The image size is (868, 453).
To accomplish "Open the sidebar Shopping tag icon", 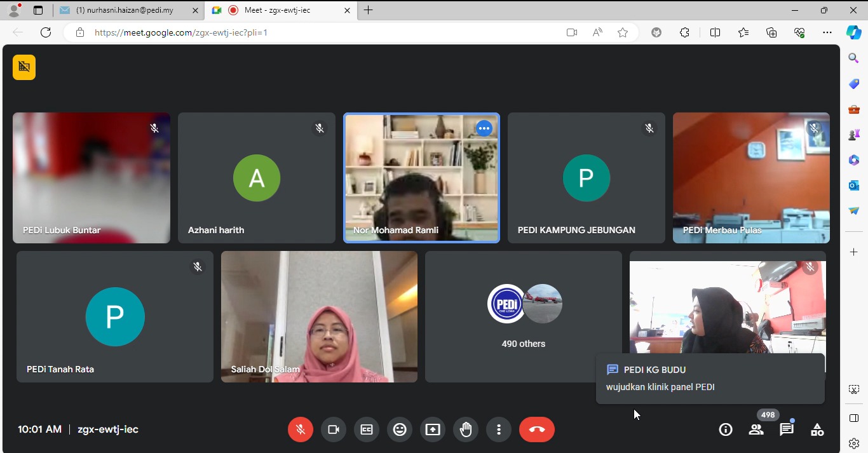I will pyautogui.click(x=854, y=84).
